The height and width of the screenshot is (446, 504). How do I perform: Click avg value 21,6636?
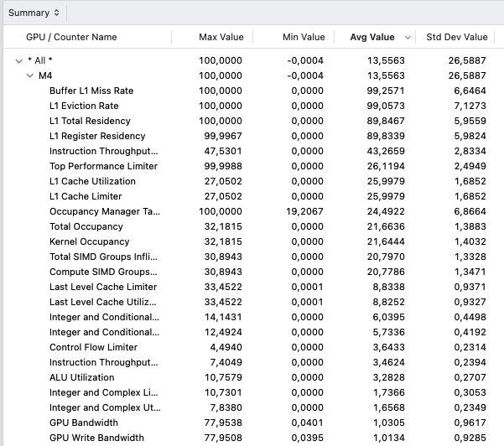point(386,227)
